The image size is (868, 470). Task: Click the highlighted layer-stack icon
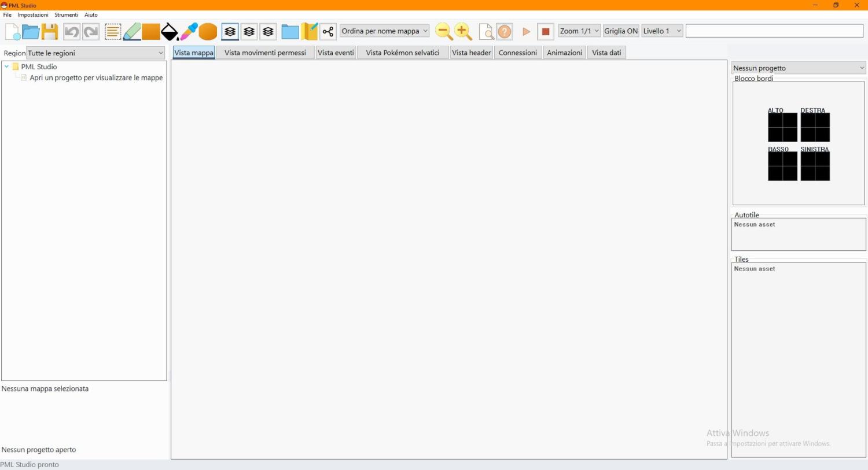(x=230, y=32)
